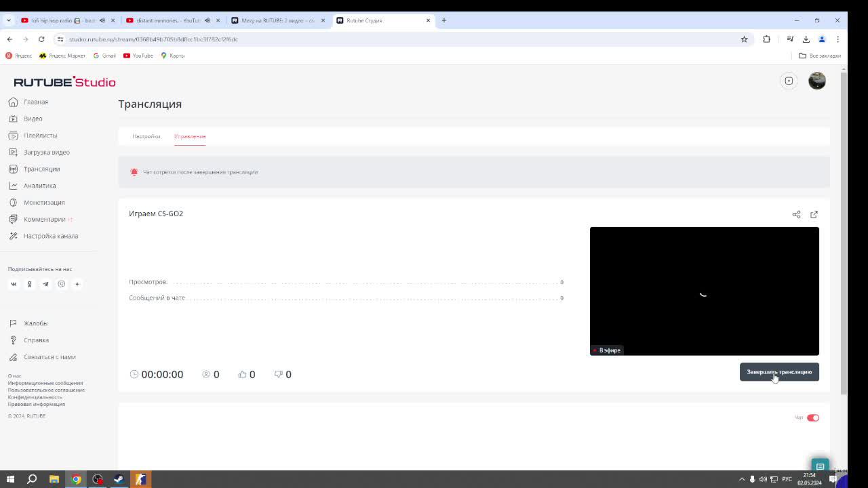This screenshot has width=868, height=488.
Task: Expand the Chrome tab search dropdown
Action: click(8, 20)
